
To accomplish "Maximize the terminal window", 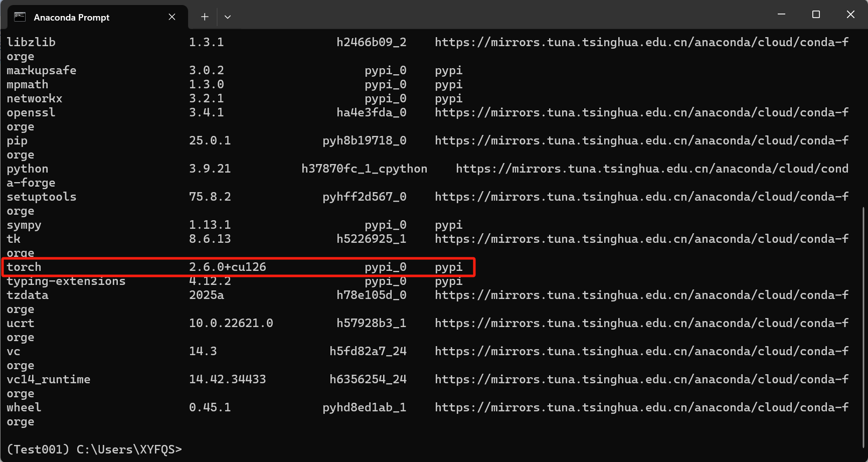I will coord(816,15).
